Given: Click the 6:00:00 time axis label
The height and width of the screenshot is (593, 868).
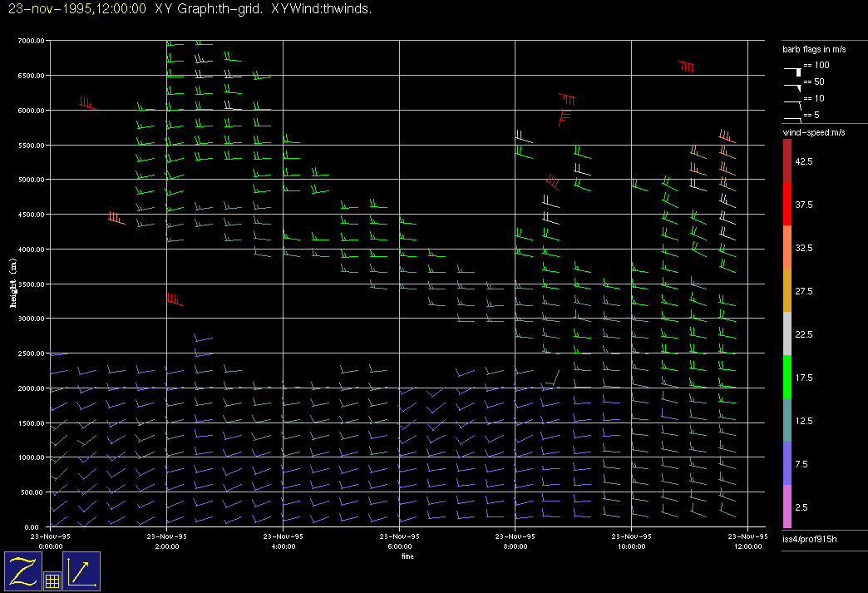Looking at the screenshot, I should pos(399,546).
